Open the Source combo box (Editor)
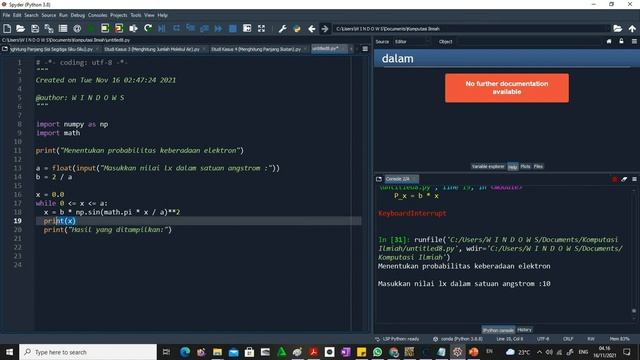Viewport: 640px width, 360px height. (x=412, y=42)
